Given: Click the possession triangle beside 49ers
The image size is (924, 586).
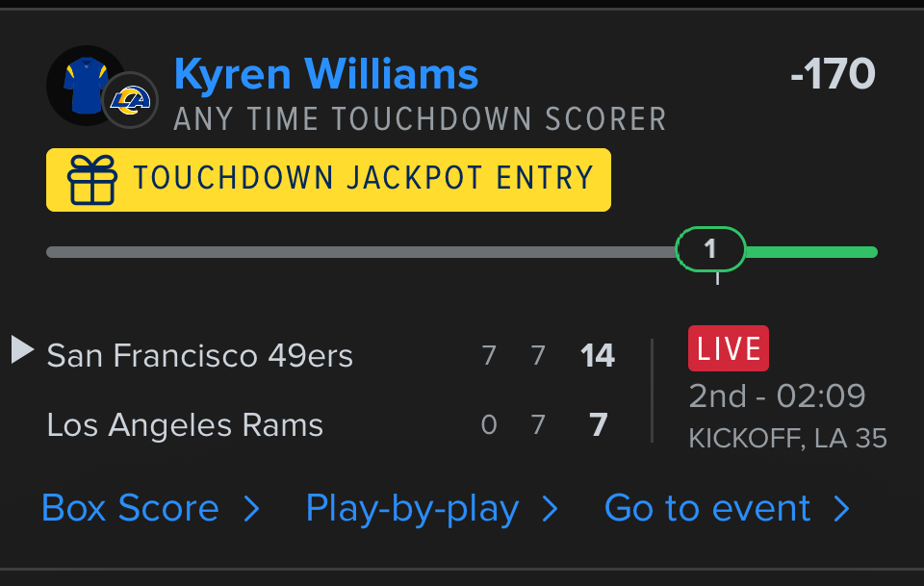Looking at the screenshot, I should pyautogui.click(x=22, y=349).
